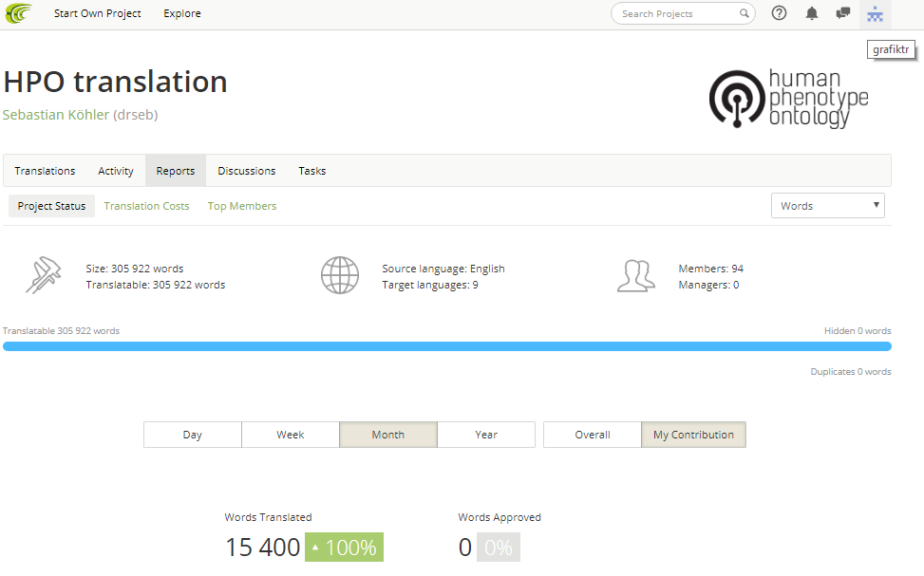This screenshot has width=924, height=576.
Task: Switch to the Translations tab
Action: (x=45, y=171)
